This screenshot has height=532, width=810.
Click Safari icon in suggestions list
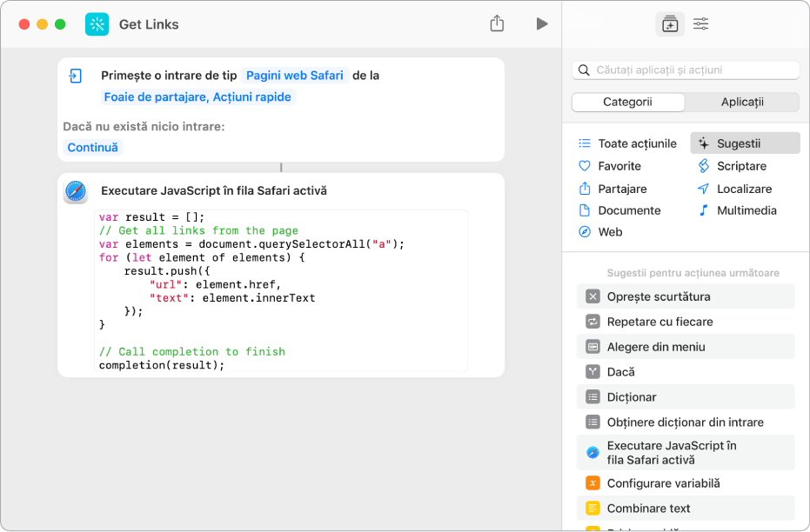pyautogui.click(x=592, y=453)
